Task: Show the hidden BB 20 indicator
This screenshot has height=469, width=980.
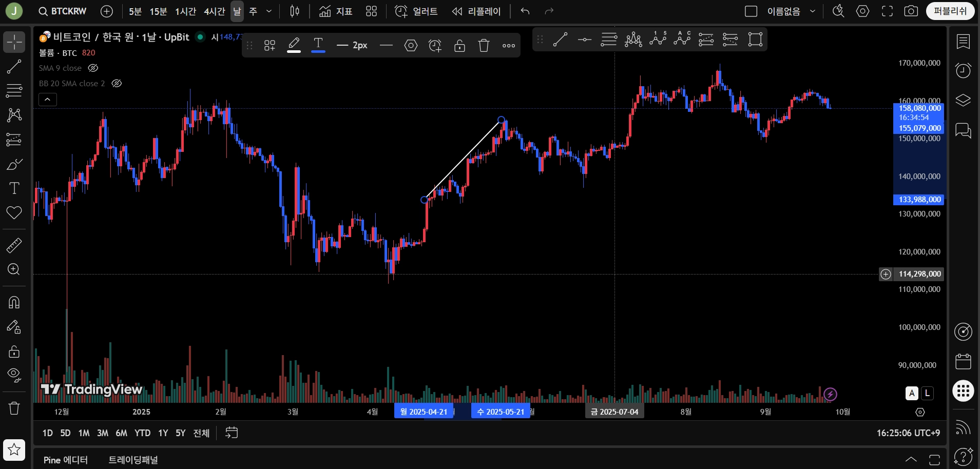Action: coord(117,83)
